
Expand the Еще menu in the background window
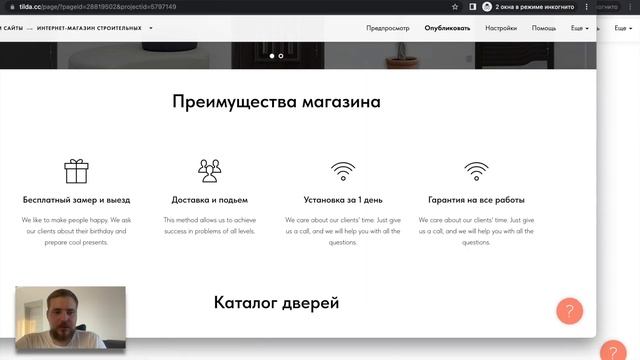point(623,28)
